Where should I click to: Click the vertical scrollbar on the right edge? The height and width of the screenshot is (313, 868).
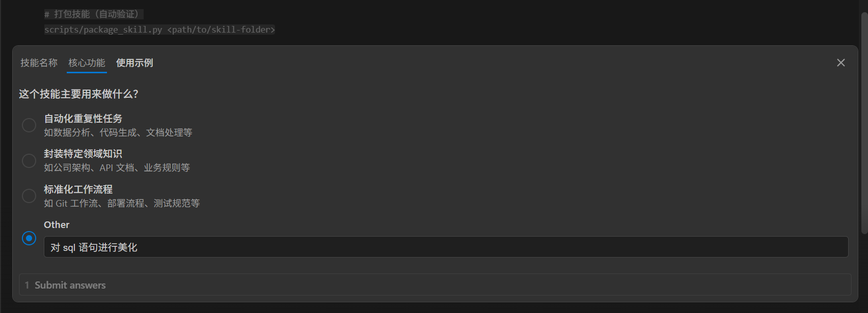pyautogui.click(x=864, y=122)
